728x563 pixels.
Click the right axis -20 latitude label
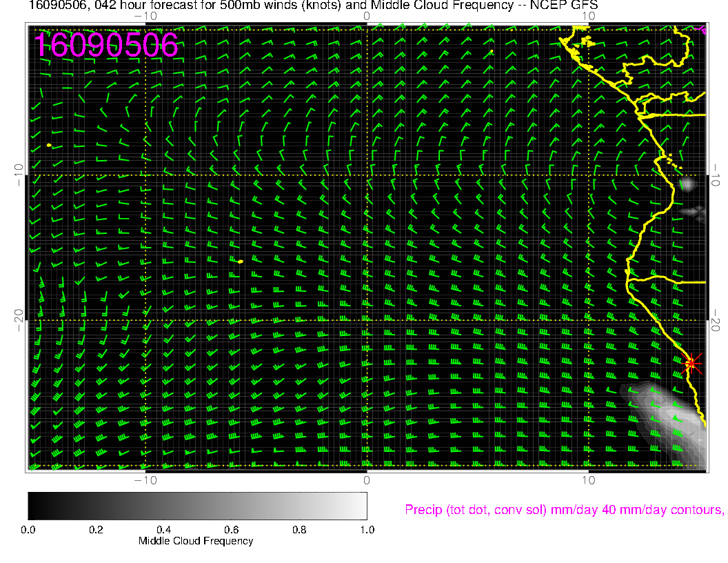pos(716,320)
